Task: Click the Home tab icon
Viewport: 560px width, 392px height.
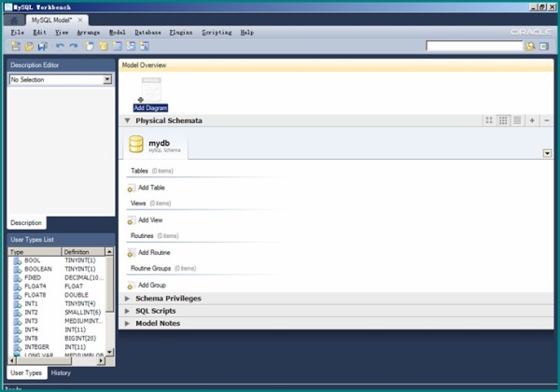Action: (14, 21)
